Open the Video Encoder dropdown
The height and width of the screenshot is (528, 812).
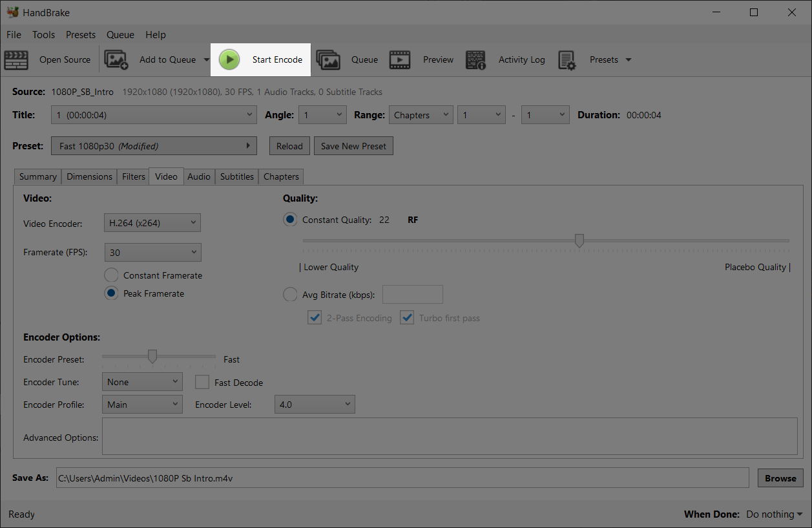tap(152, 223)
